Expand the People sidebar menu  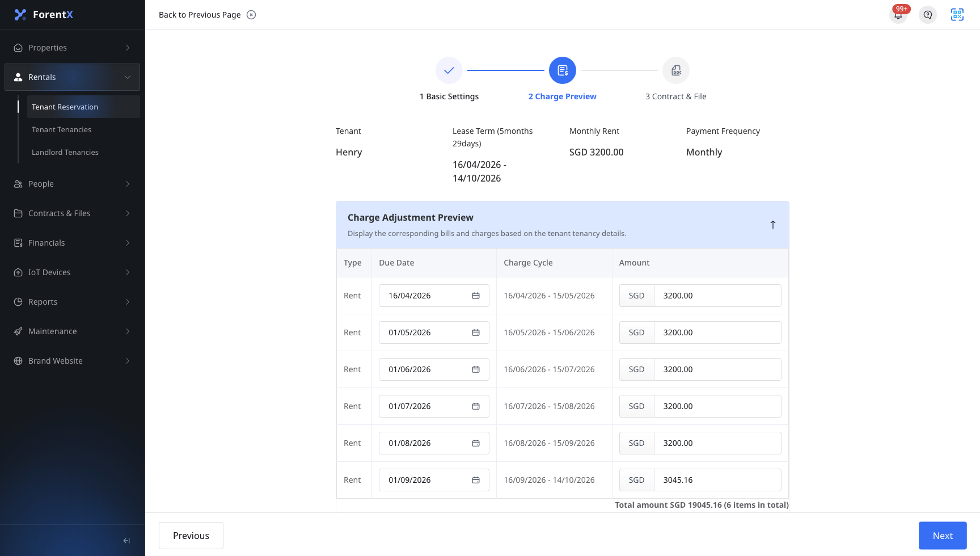pyautogui.click(x=72, y=184)
